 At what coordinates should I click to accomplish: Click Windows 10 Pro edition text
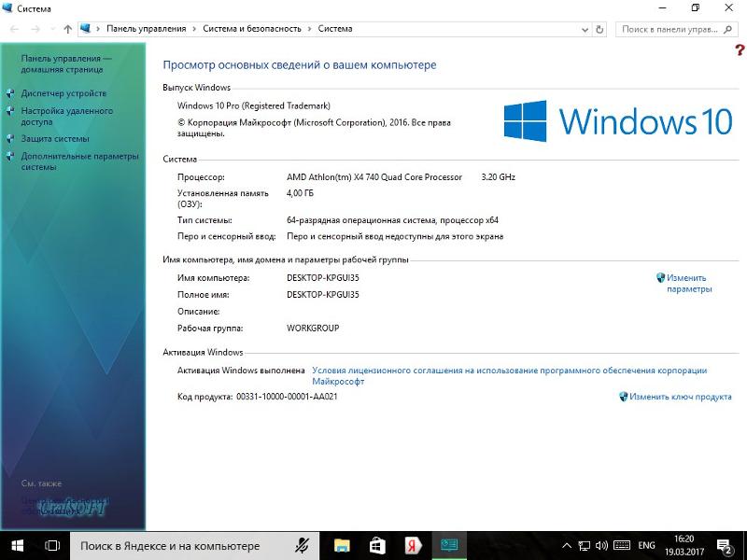tap(253, 105)
